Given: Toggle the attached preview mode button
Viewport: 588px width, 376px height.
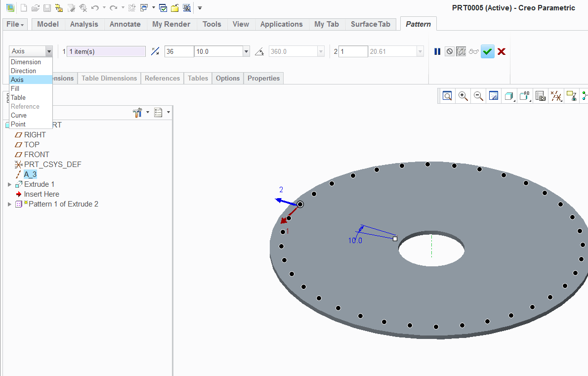Looking at the screenshot, I should tap(461, 52).
